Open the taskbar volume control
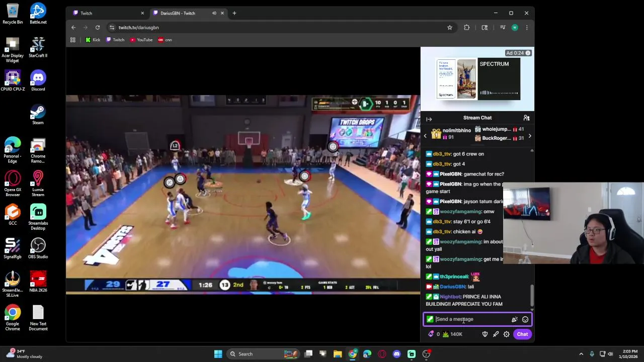The width and height of the screenshot is (644, 362). click(x=611, y=354)
